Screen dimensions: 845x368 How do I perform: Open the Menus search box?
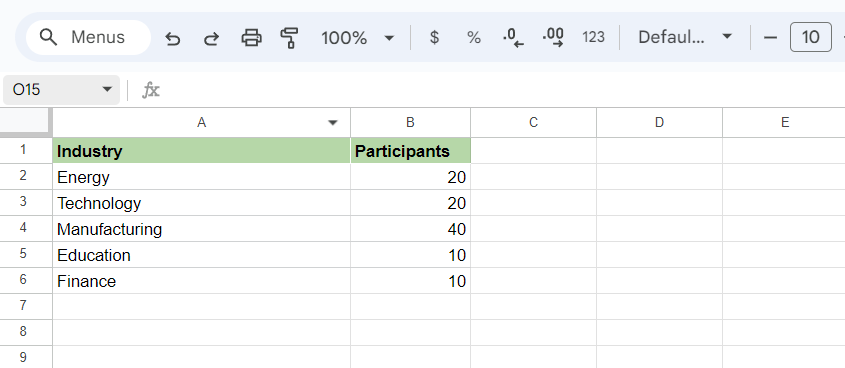coord(88,37)
